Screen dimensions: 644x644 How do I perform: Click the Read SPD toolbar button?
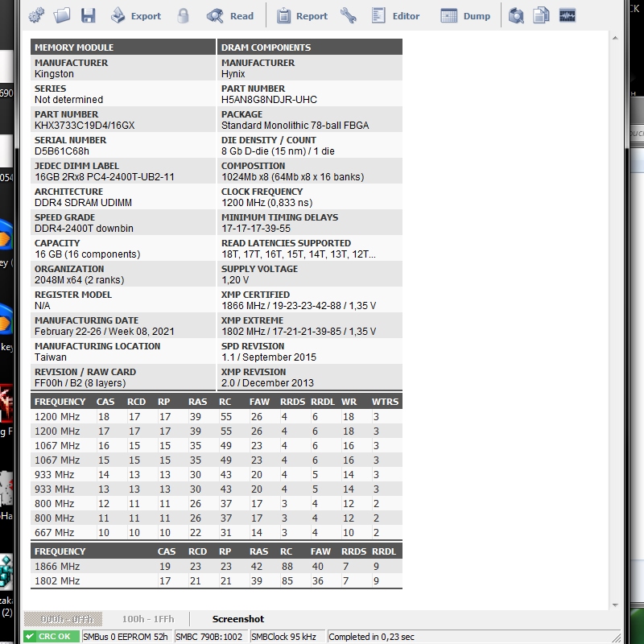coord(230,15)
